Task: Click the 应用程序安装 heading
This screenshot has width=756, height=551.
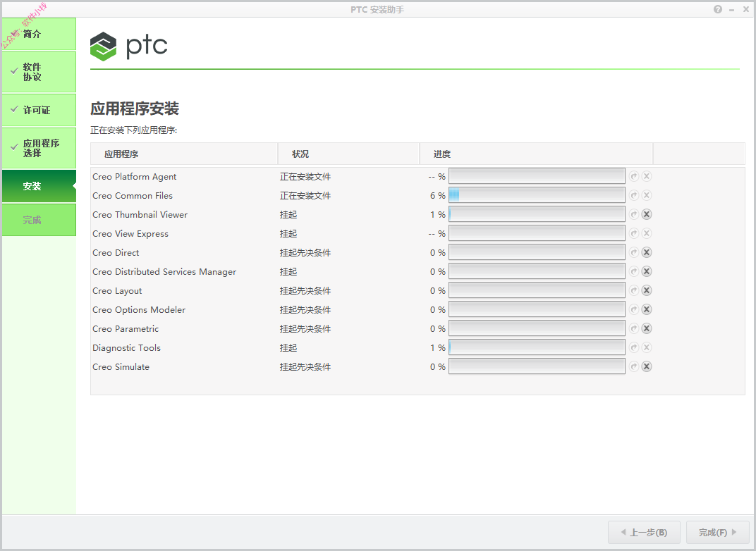Action: [x=135, y=109]
